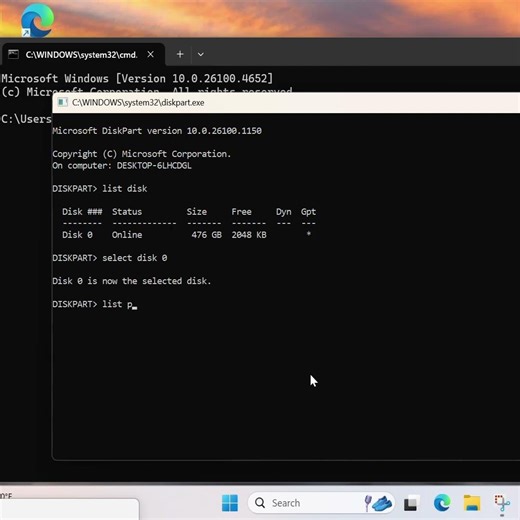Add a new terminal tab
Viewport: 520px width, 520px height.
pyautogui.click(x=180, y=54)
